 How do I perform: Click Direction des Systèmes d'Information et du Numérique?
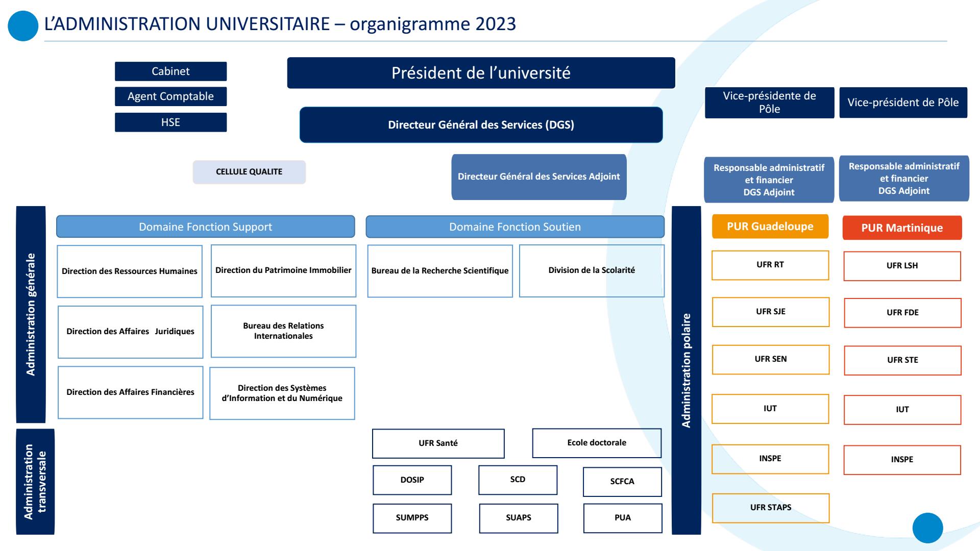pyautogui.click(x=282, y=393)
